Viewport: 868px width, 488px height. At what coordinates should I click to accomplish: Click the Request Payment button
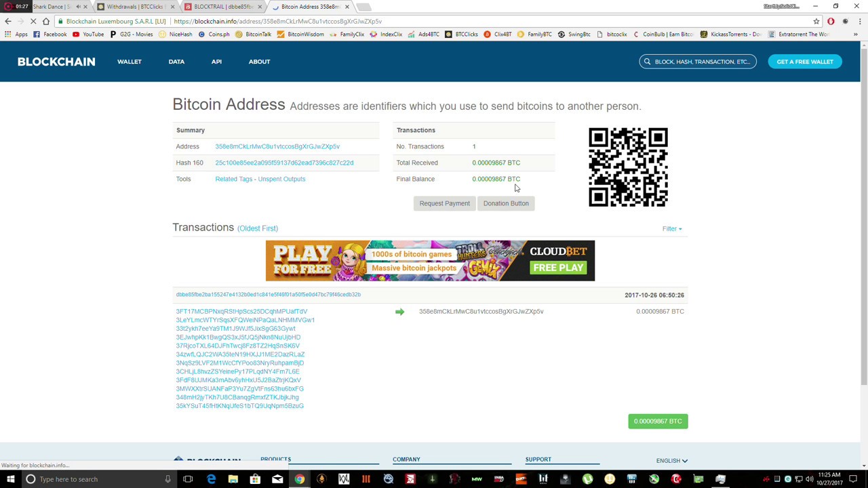pyautogui.click(x=444, y=203)
